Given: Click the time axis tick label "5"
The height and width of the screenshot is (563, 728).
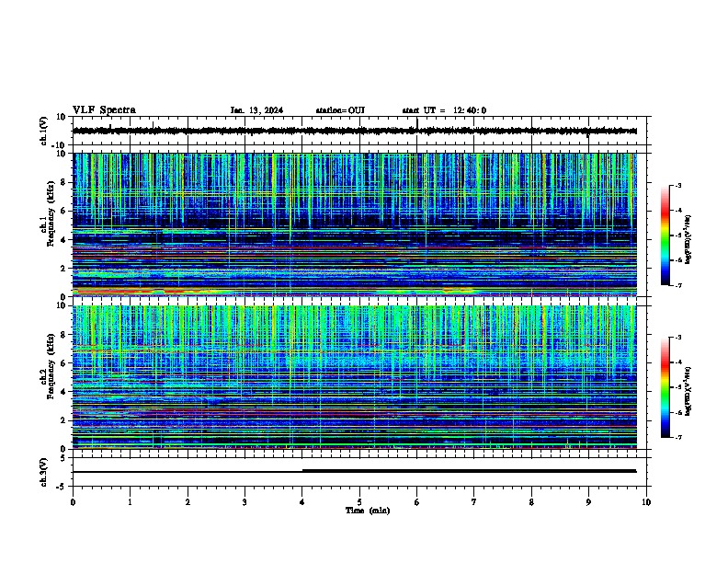Looking at the screenshot, I should pyautogui.click(x=359, y=502).
